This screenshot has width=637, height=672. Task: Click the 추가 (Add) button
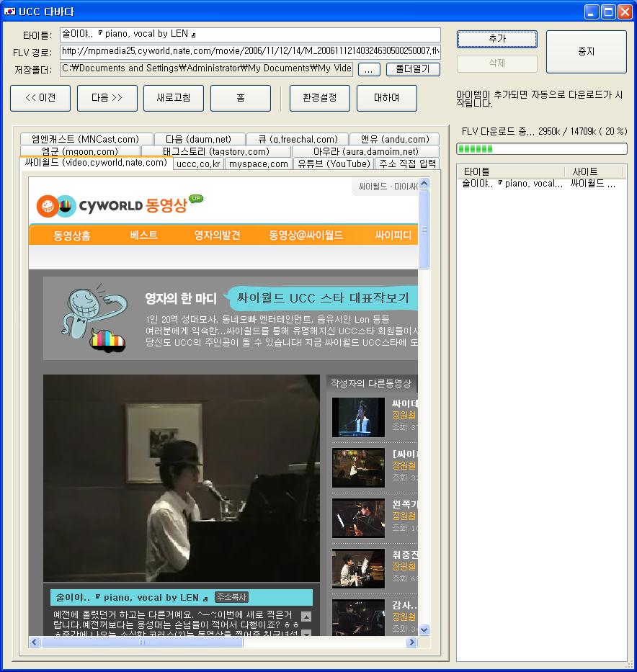(496, 39)
